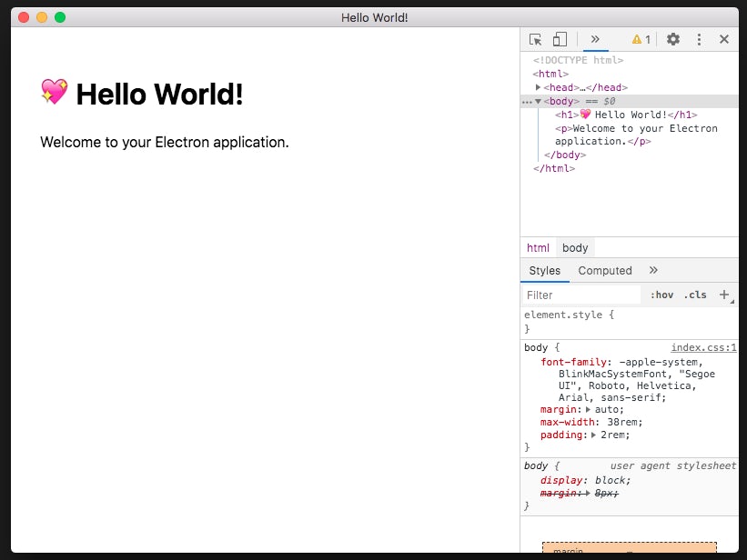Select the inspect element cursor icon
Viewport: 747px width, 560px height.
[534, 39]
